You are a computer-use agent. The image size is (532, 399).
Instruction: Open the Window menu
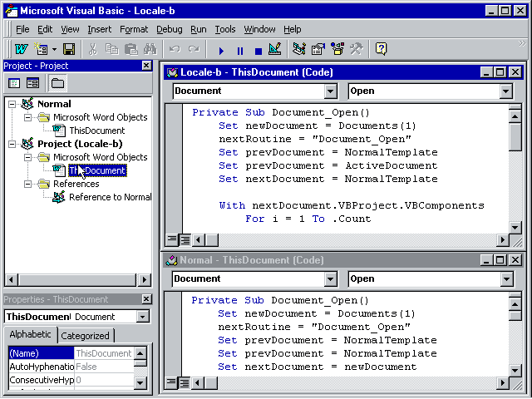click(x=259, y=30)
